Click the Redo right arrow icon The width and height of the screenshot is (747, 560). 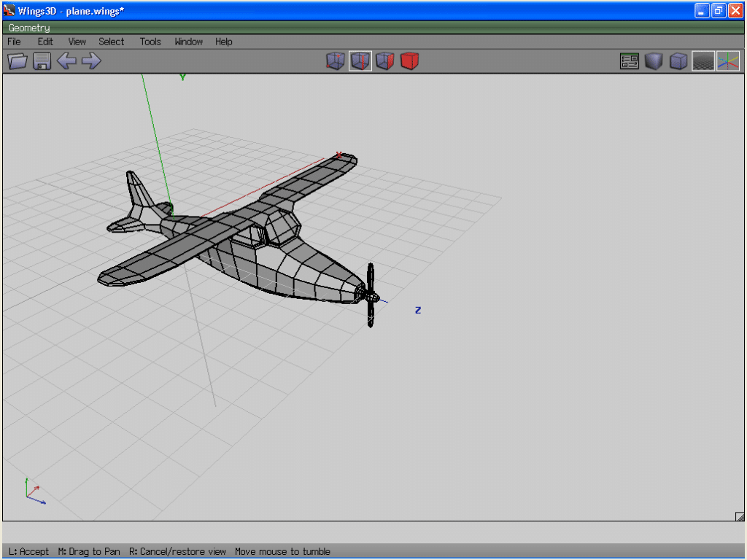click(x=91, y=61)
